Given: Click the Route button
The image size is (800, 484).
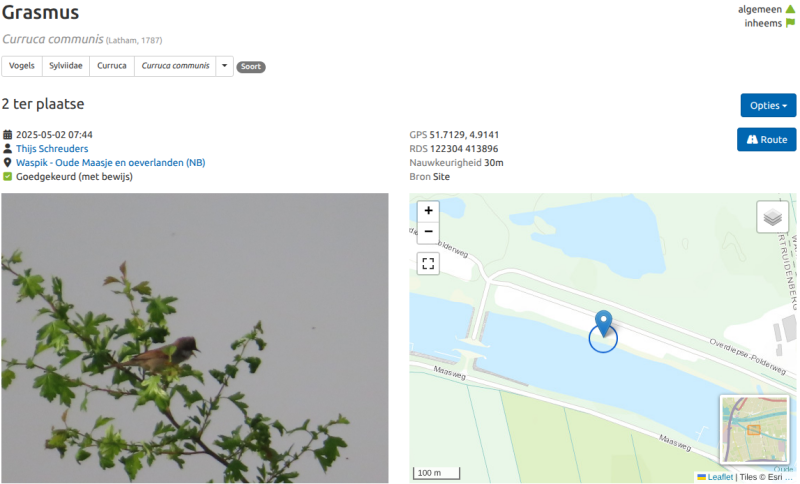Looking at the screenshot, I should (766, 140).
